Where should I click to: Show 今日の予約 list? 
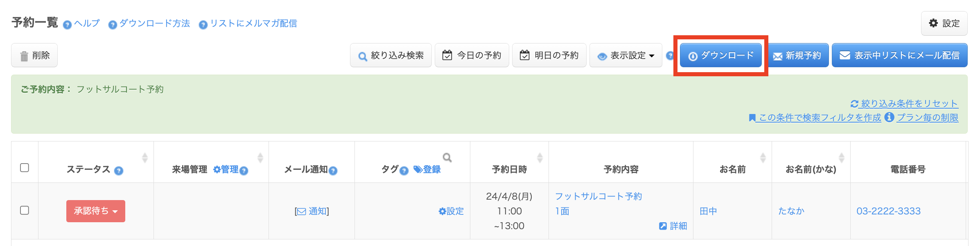click(472, 55)
